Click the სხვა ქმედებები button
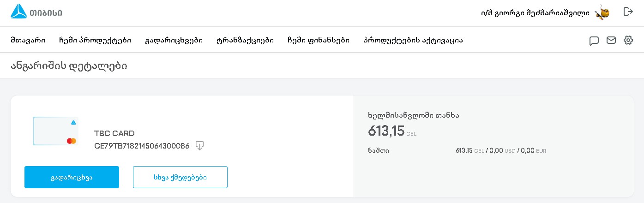Image resolution: width=644 pixels, height=203 pixels. (180, 177)
